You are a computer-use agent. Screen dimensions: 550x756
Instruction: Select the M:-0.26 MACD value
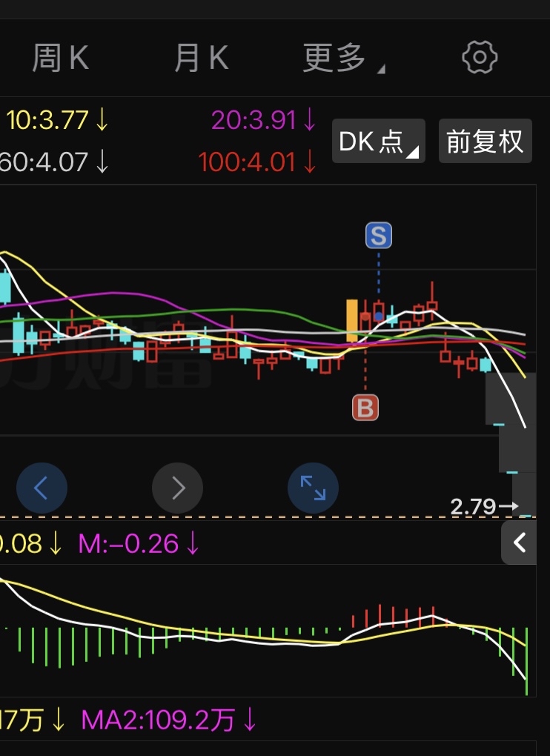pyautogui.click(x=139, y=544)
